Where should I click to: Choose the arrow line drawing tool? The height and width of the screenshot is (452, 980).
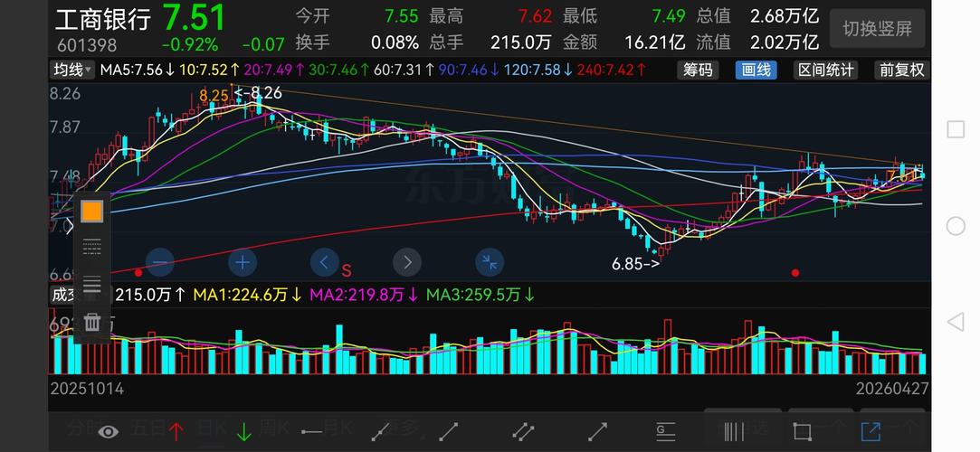[x=597, y=431]
